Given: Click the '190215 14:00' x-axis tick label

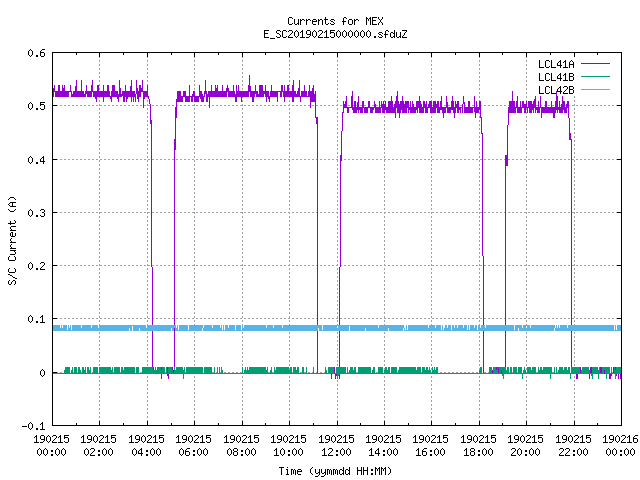Looking at the screenshot, I should click(x=383, y=445).
